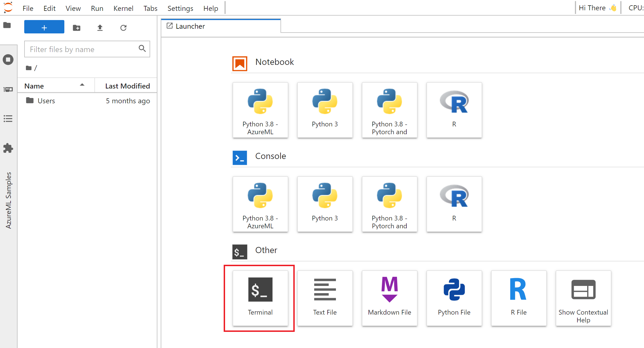
Task: Open Running Terminals and Kernels sidebar
Action: (8, 60)
